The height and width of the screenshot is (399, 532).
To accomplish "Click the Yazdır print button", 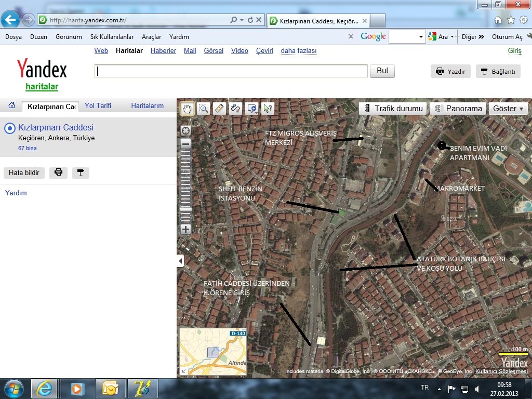I will coord(450,71).
